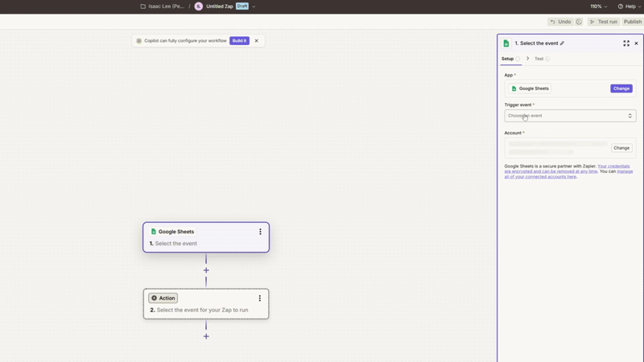Open the Help menu
The image size is (644, 362).
pos(630,6)
